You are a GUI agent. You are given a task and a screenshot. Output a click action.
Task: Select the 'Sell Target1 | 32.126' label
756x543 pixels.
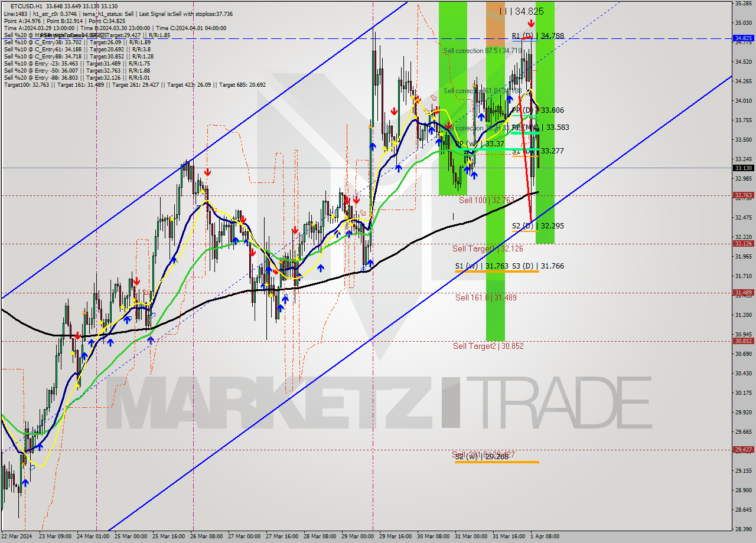click(488, 249)
